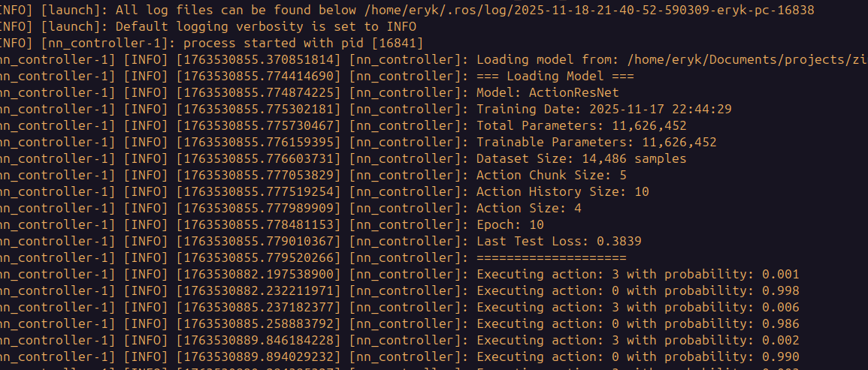Screen dimensions: 868x370
Task: Click the 'Dataset Size: 14,486 samples' text
Action: [581, 158]
